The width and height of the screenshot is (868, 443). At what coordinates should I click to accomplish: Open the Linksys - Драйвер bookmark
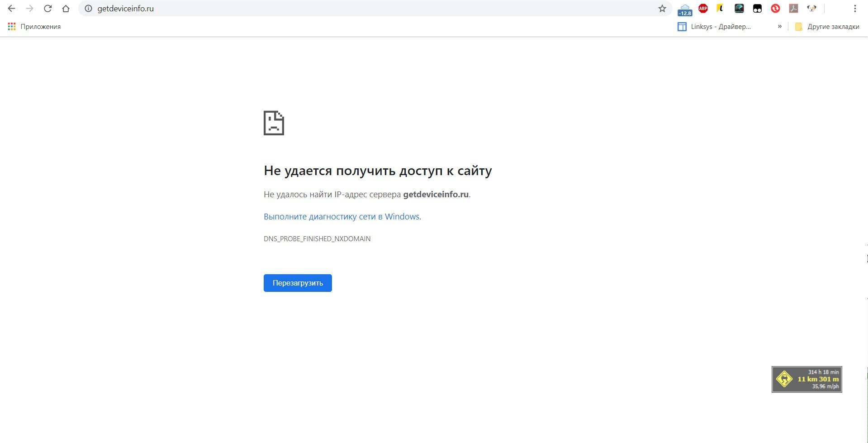(714, 27)
